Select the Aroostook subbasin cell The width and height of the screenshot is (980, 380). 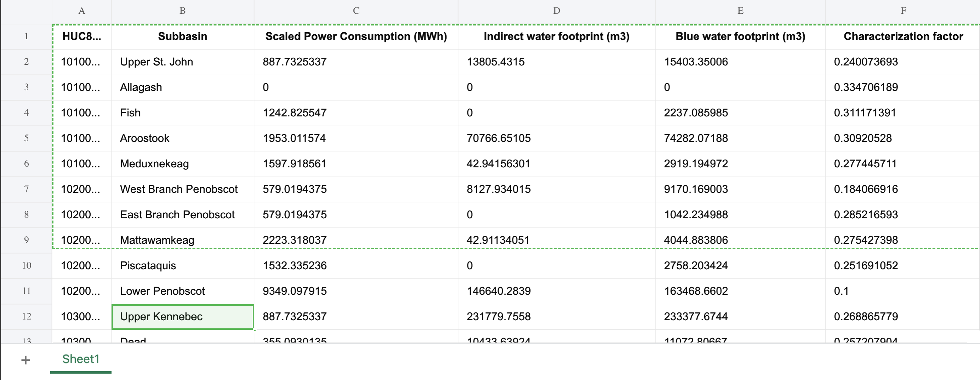point(183,138)
